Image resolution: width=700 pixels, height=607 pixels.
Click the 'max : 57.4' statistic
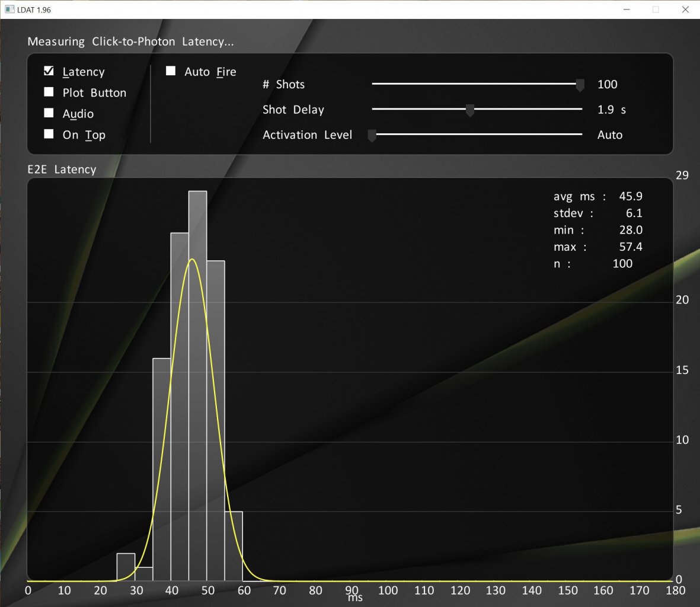click(x=598, y=247)
